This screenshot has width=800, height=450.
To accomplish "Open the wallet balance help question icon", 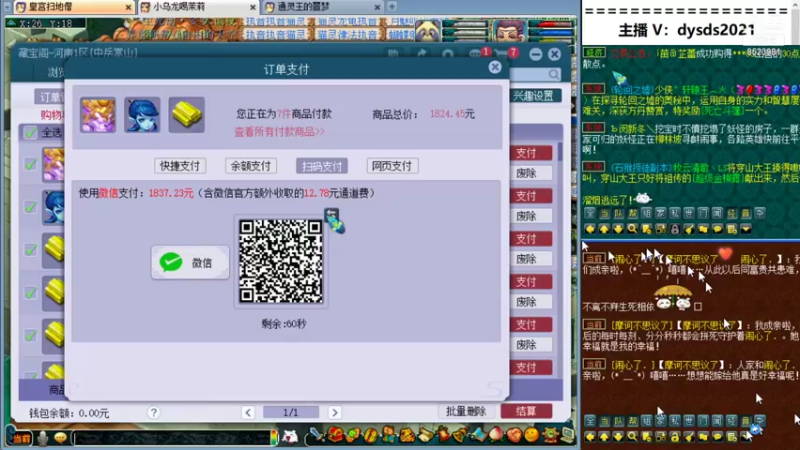I will coord(153,412).
